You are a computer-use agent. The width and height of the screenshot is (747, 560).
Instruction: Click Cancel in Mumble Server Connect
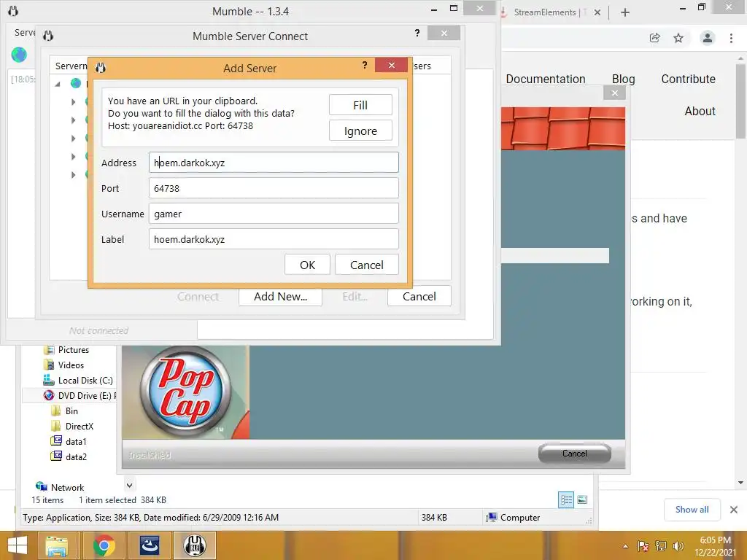pyautogui.click(x=419, y=296)
